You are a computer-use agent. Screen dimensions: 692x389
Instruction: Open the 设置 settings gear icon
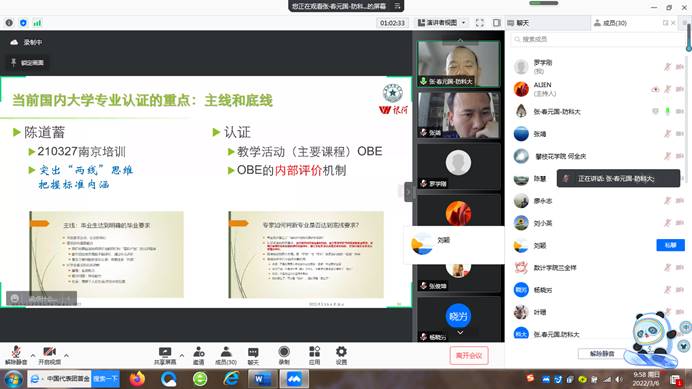(341, 355)
